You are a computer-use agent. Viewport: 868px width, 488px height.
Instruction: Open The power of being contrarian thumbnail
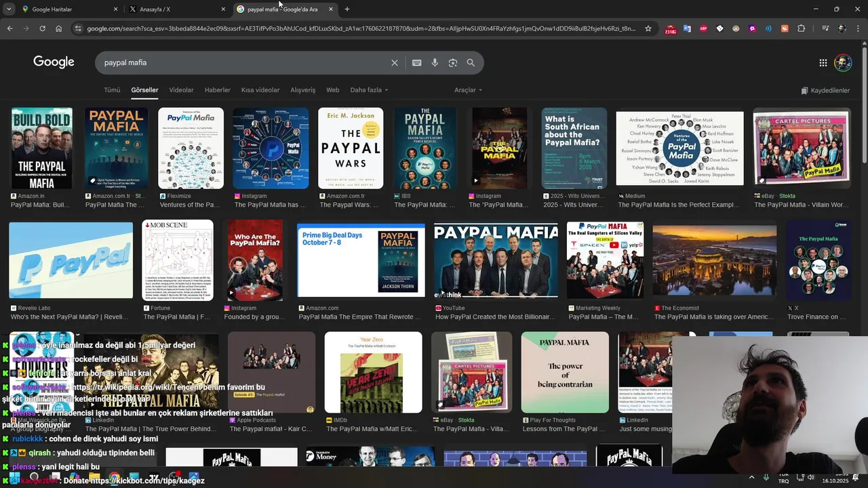(x=565, y=372)
